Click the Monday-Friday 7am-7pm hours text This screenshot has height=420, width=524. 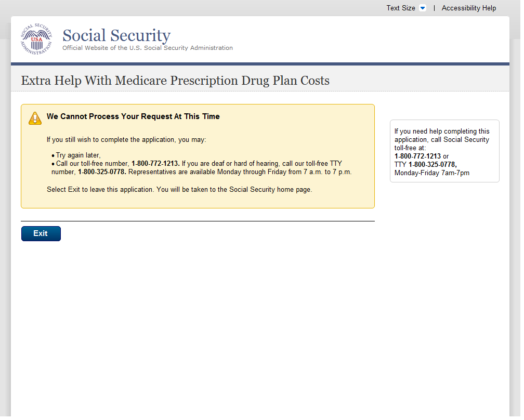[431, 173]
